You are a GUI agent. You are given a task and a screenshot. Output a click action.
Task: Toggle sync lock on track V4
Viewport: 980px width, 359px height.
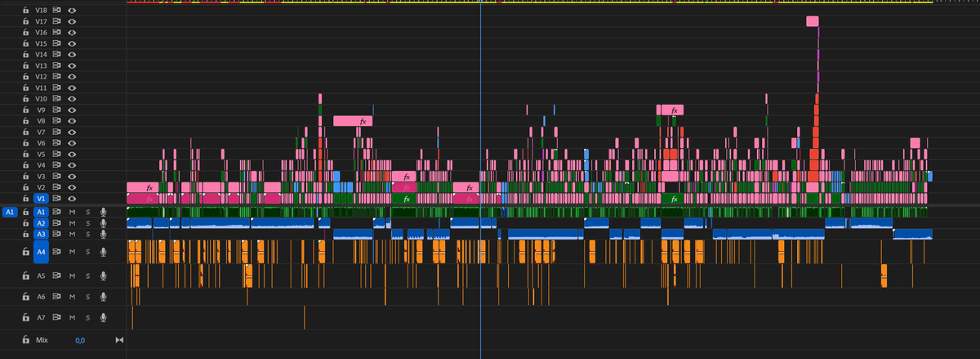click(x=57, y=165)
